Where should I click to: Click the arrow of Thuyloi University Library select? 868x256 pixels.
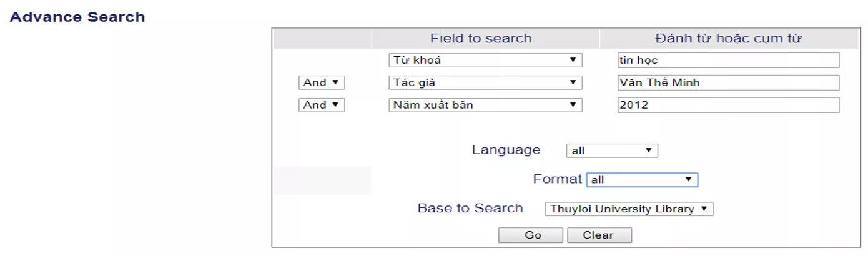[x=704, y=209]
